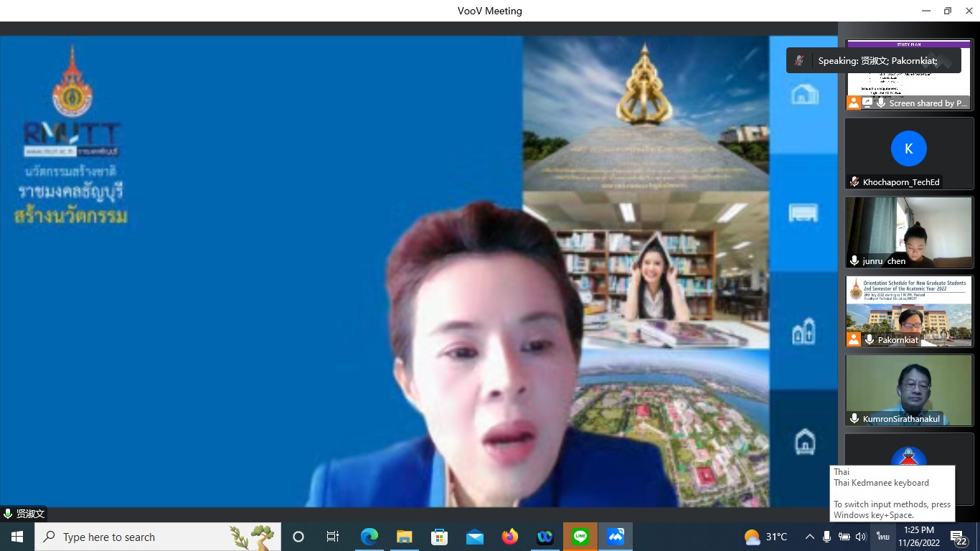Open Cortana circle icon on taskbar
980x551 pixels.
click(x=298, y=537)
